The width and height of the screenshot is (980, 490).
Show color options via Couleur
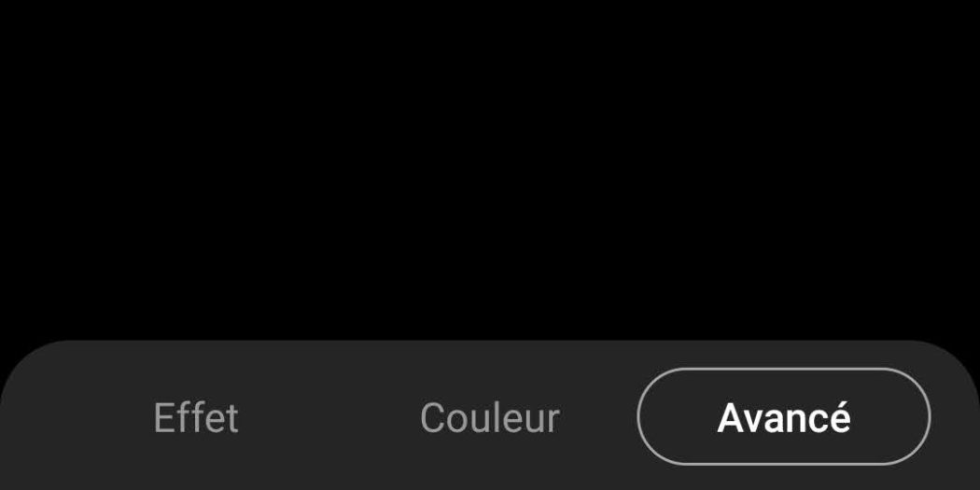coord(489,417)
